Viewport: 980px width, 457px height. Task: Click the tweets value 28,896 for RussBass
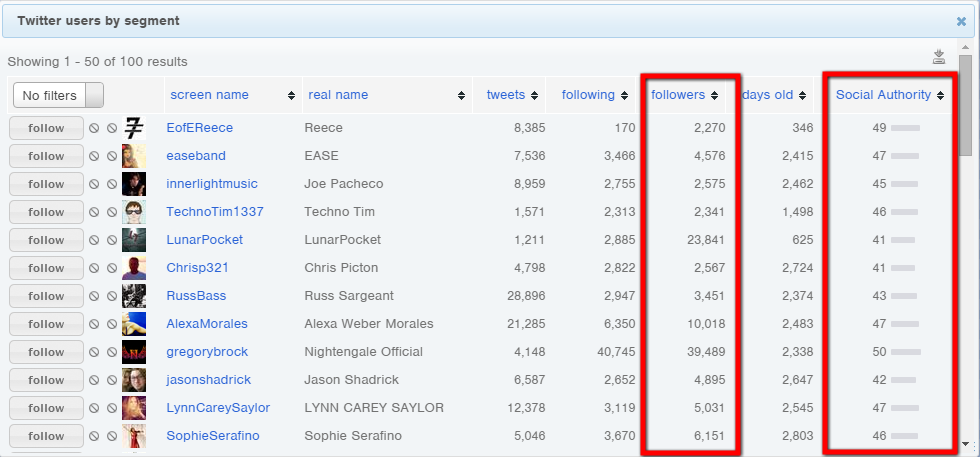coord(526,296)
